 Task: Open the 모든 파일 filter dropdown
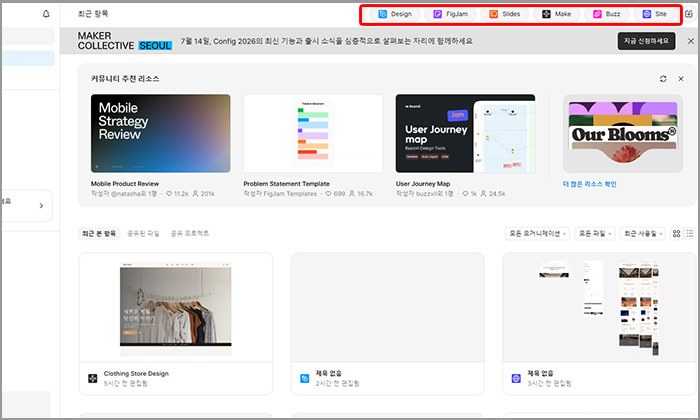tap(595, 233)
